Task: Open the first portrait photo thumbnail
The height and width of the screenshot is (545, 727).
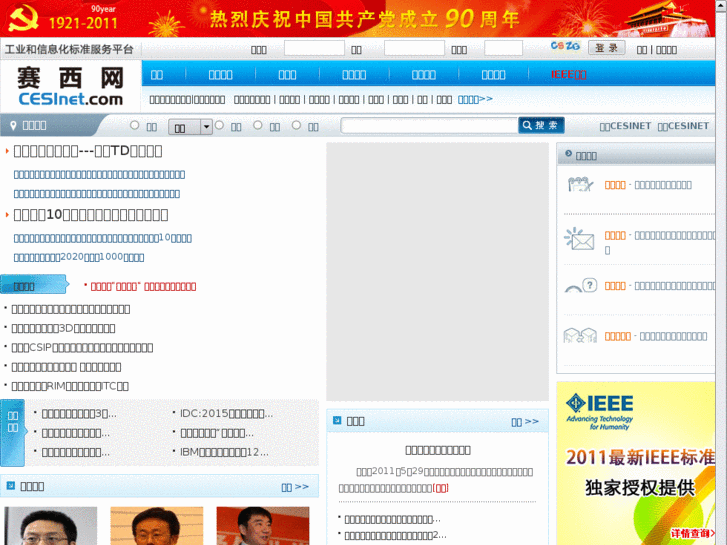Action: point(51,526)
